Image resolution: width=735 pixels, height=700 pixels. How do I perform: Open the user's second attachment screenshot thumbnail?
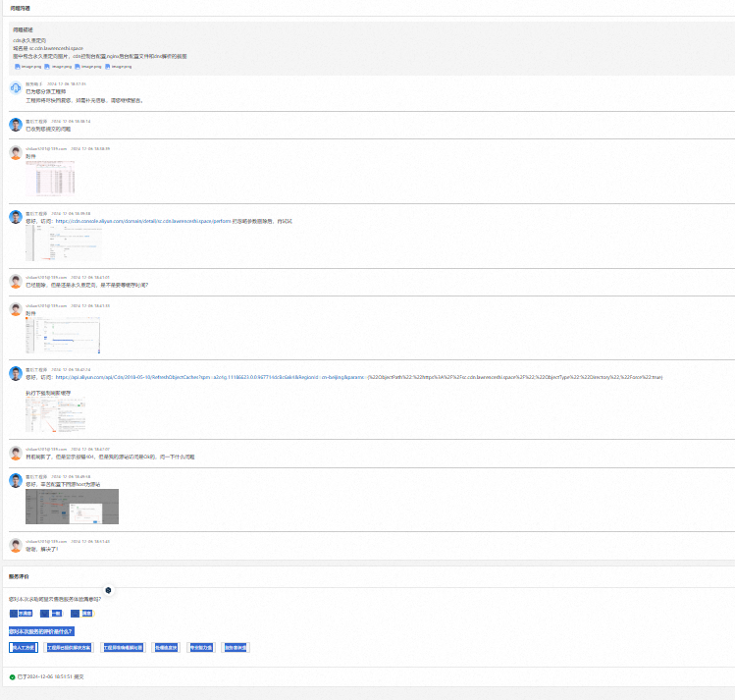(x=63, y=335)
